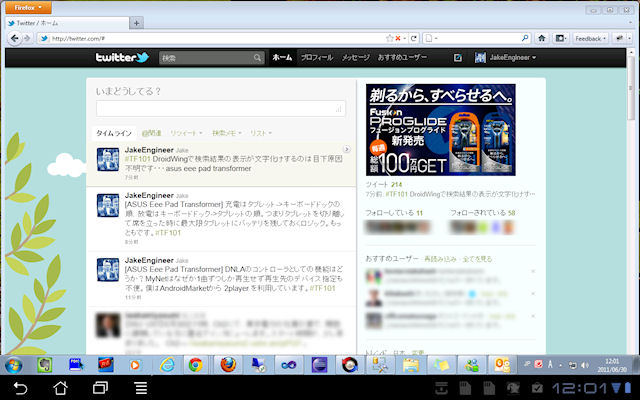
Task: Reload the page in Firefox
Action: tap(413, 38)
